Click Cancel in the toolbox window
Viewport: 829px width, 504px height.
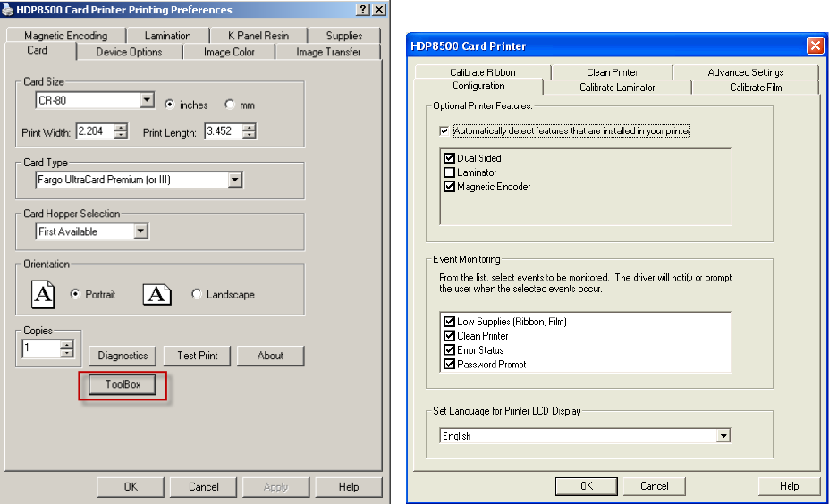(654, 486)
